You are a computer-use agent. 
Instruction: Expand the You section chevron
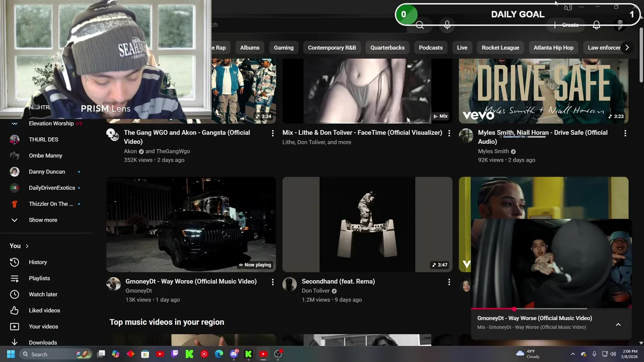[27, 246]
